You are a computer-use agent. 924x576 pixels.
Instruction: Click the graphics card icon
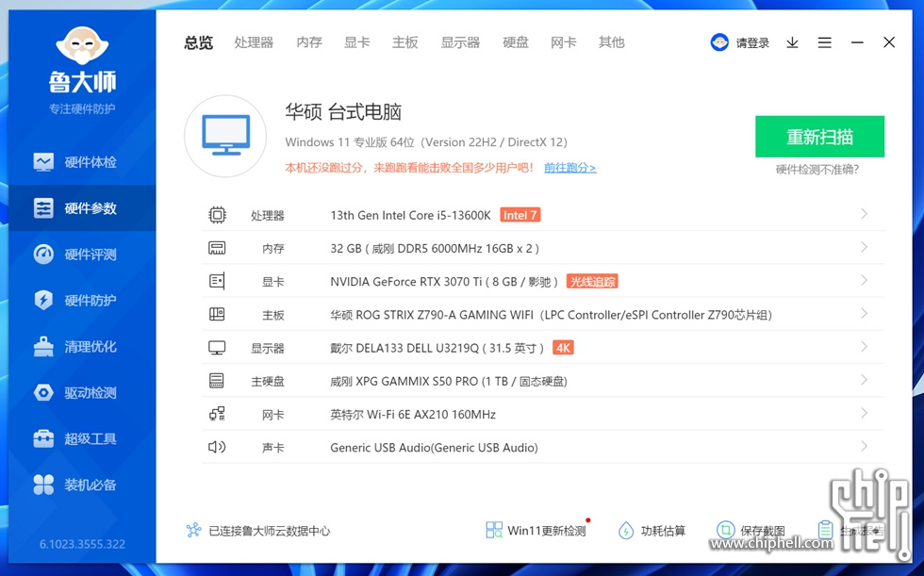pos(217,282)
